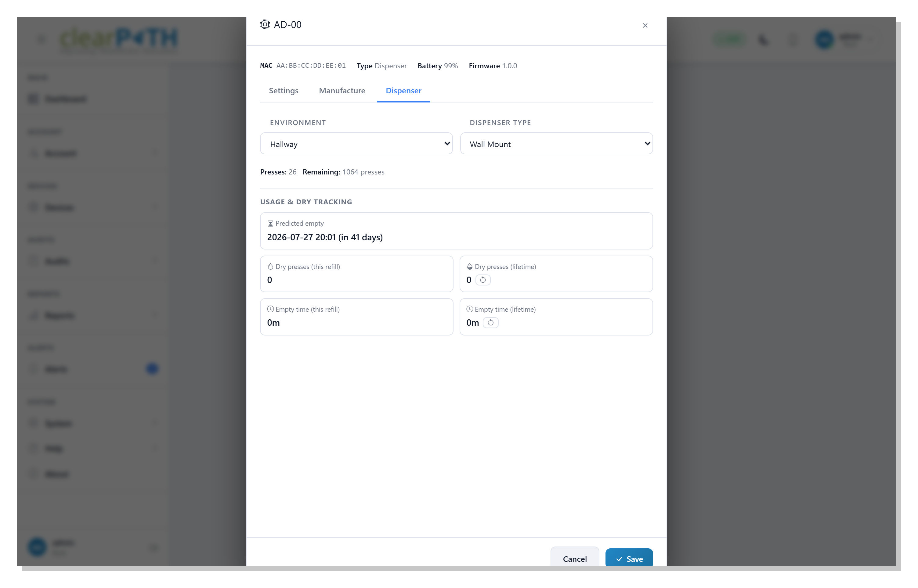
Task: Click the device chip icon beside AD-00
Action: 265,25
